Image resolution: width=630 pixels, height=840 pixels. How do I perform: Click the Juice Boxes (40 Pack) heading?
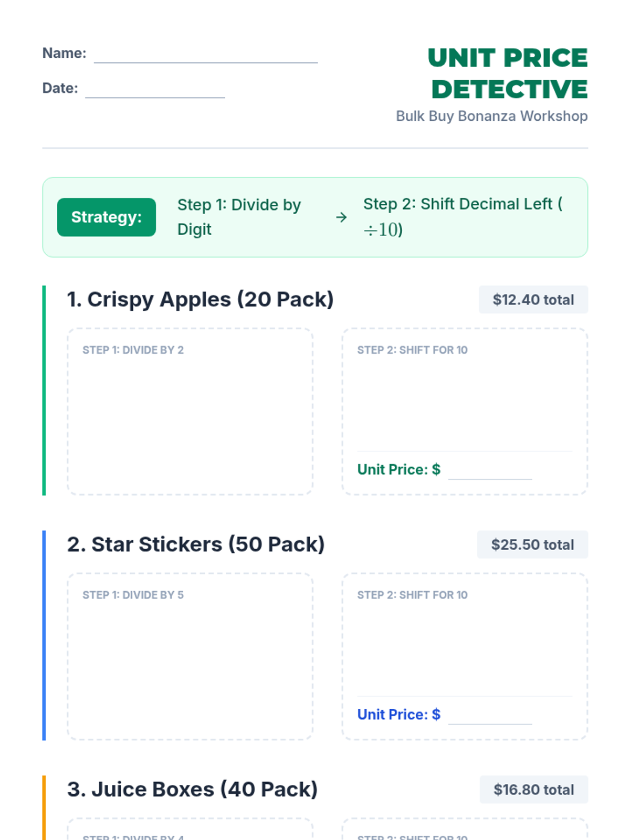(x=192, y=790)
